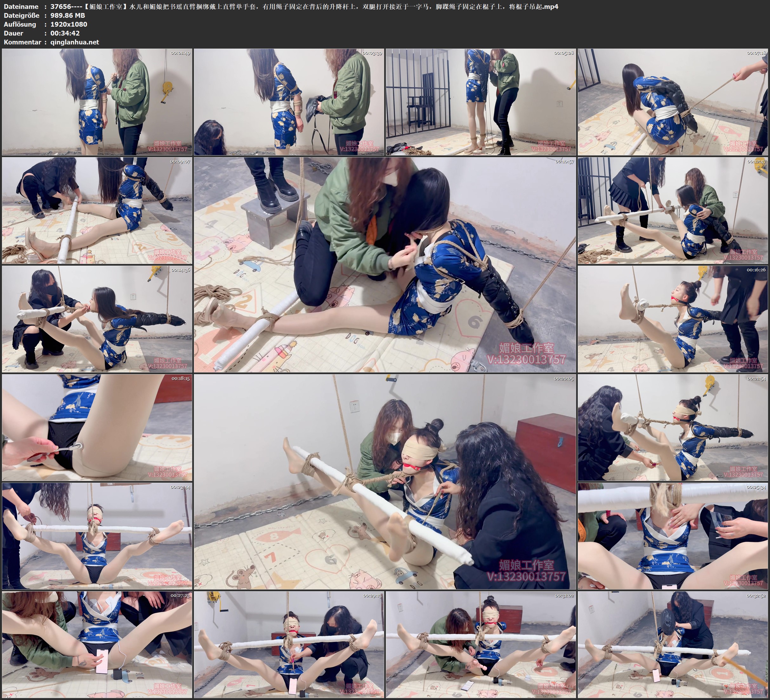Open the thumbnail marked 00:31:02
770x700 pixels.
[480, 644]
